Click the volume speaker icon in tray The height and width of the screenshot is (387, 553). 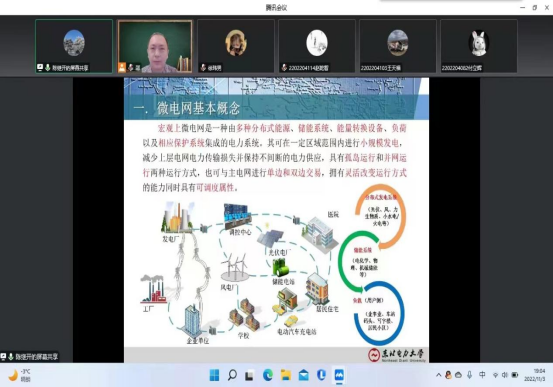pyautogui.click(x=505, y=375)
